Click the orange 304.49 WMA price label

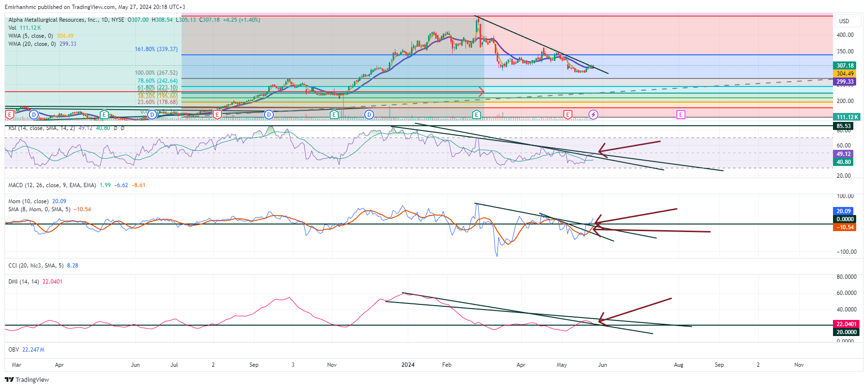[845, 74]
